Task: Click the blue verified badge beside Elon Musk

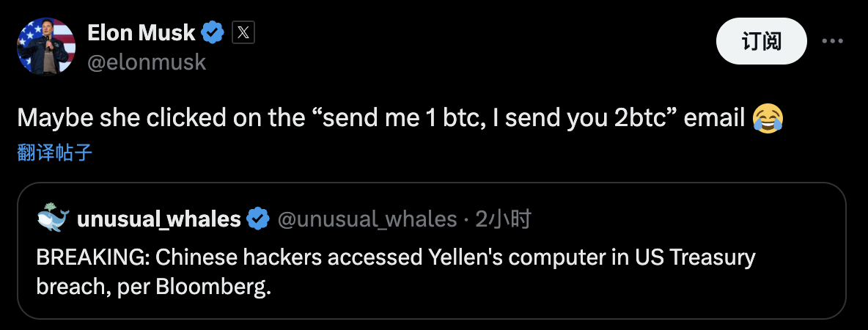Action: 213,32
